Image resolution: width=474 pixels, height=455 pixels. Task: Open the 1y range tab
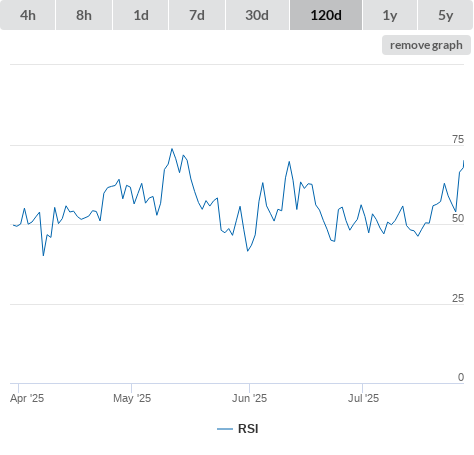click(390, 15)
